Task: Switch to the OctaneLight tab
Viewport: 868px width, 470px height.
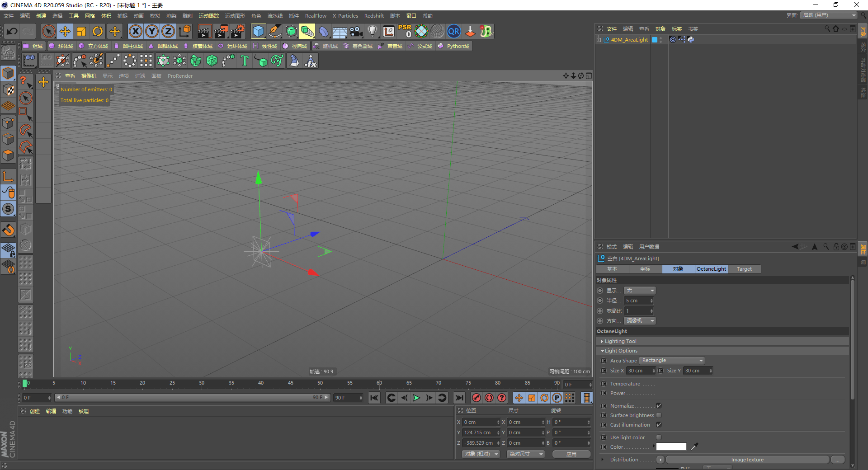Action: point(712,269)
